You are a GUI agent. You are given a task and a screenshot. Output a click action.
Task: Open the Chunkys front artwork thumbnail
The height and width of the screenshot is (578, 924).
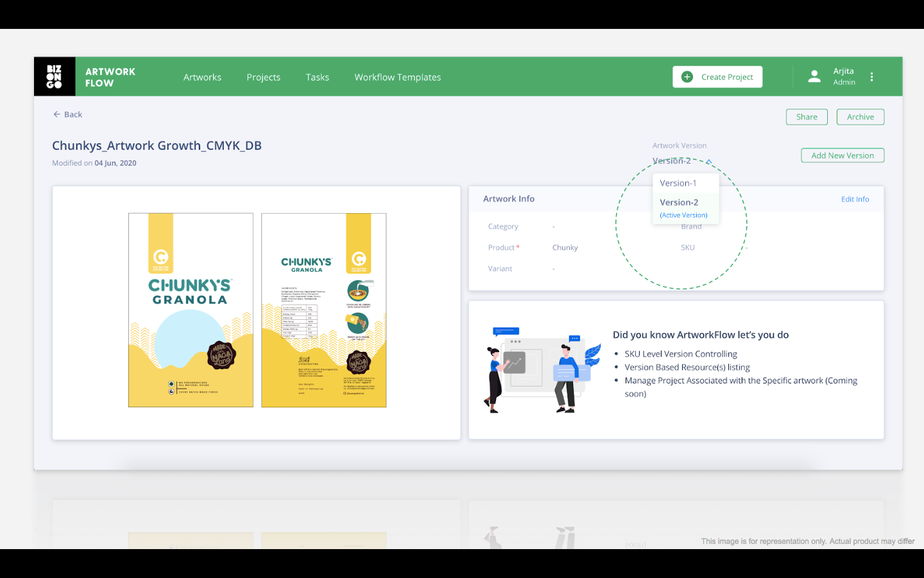pyautogui.click(x=191, y=310)
